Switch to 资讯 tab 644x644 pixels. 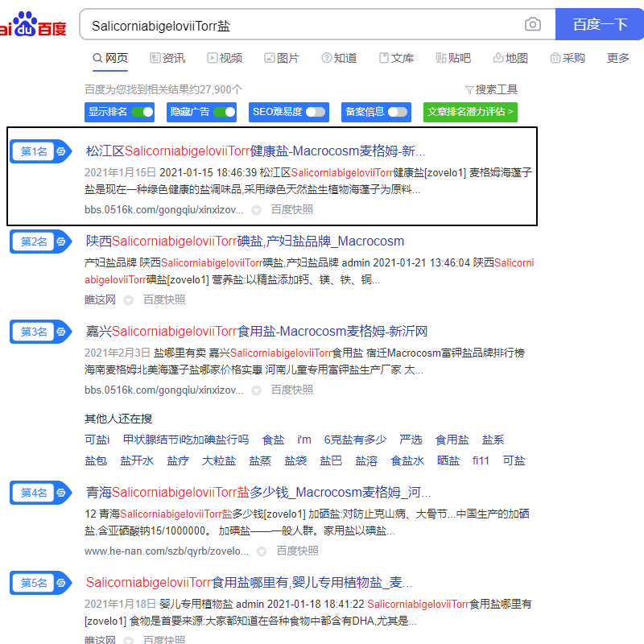coord(167,58)
